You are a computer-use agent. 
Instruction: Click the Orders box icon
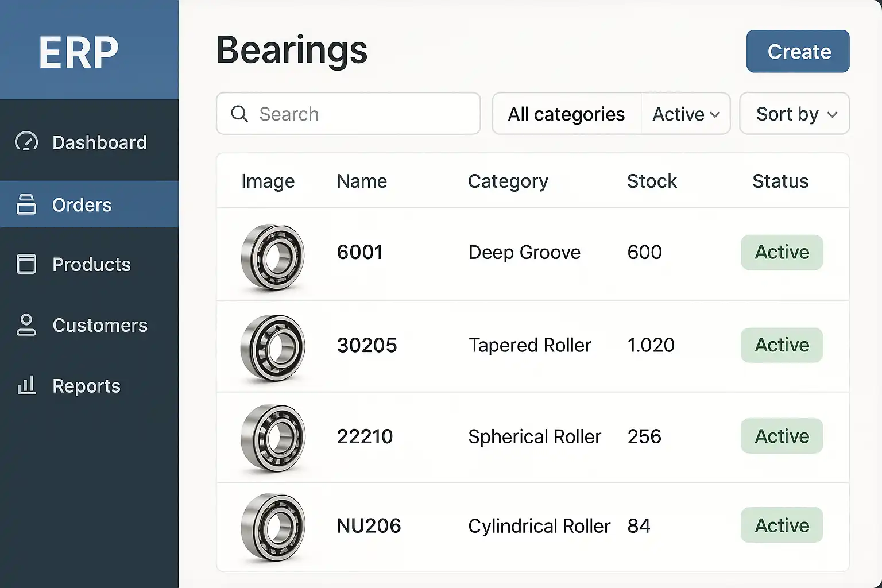pyautogui.click(x=26, y=204)
